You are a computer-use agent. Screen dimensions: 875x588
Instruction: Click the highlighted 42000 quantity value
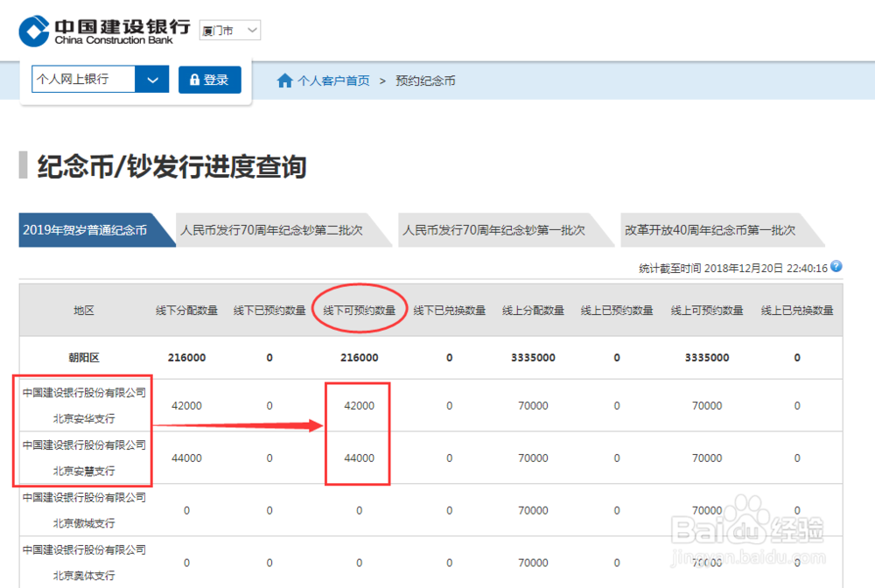(x=358, y=405)
